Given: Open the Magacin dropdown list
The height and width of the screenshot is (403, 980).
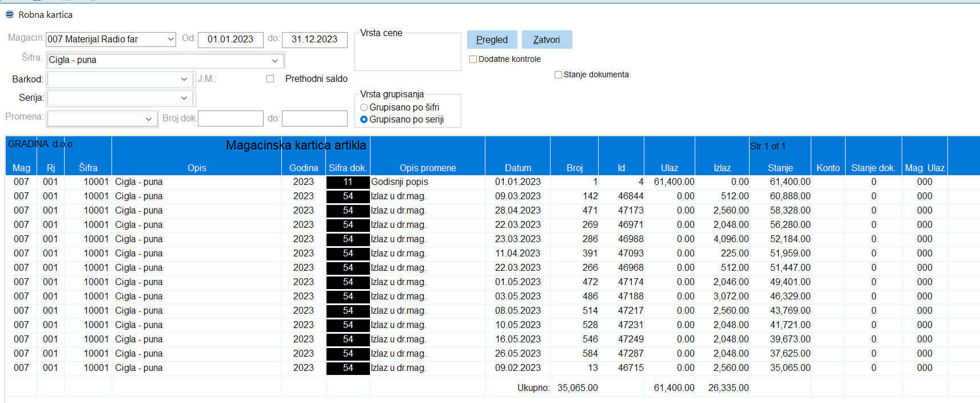Looking at the screenshot, I should click(x=170, y=39).
